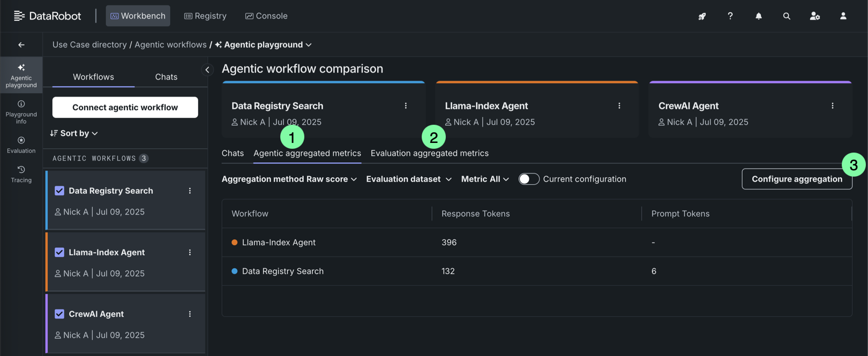Screen dimensions: 868x356
Task: Open the Sort by dropdown
Action: (74, 133)
